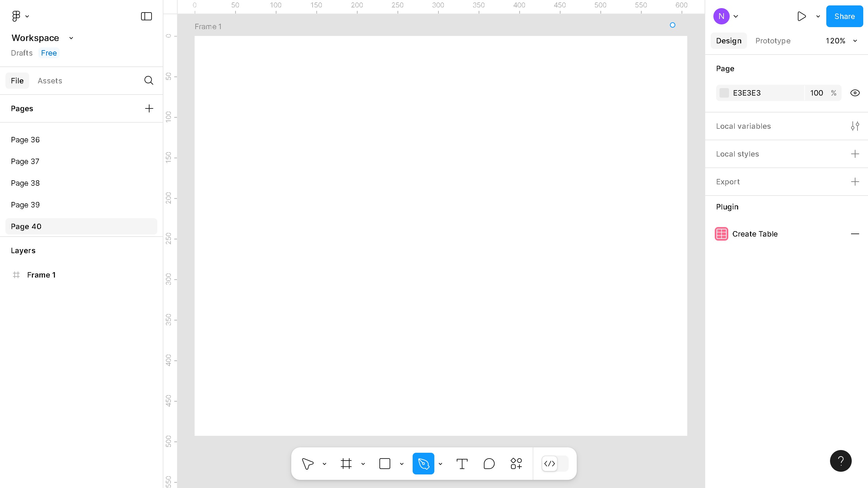This screenshot has width=868, height=488.
Task: Toggle page background visibility eye
Action: pos(855,93)
